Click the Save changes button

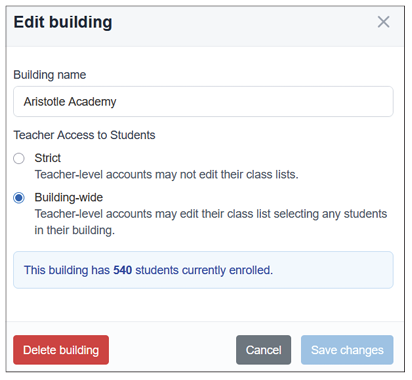pyautogui.click(x=347, y=350)
